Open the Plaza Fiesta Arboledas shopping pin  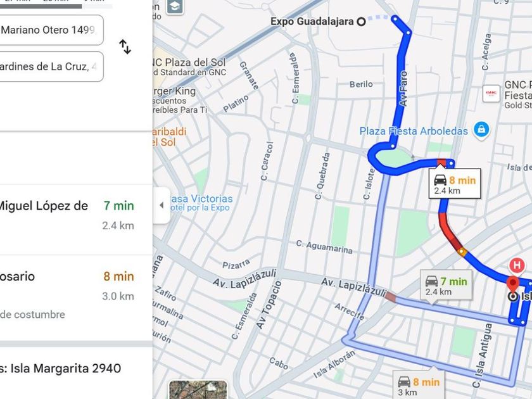(x=481, y=130)
